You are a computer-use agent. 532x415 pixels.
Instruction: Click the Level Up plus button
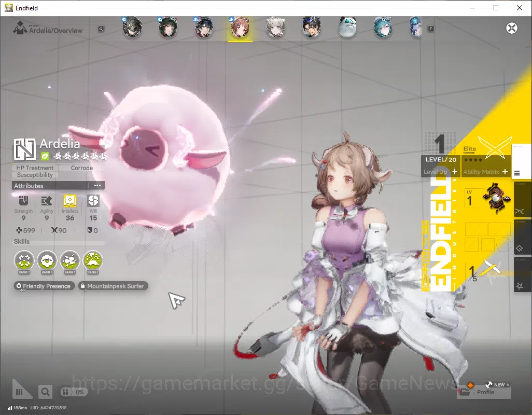point(455,172)
